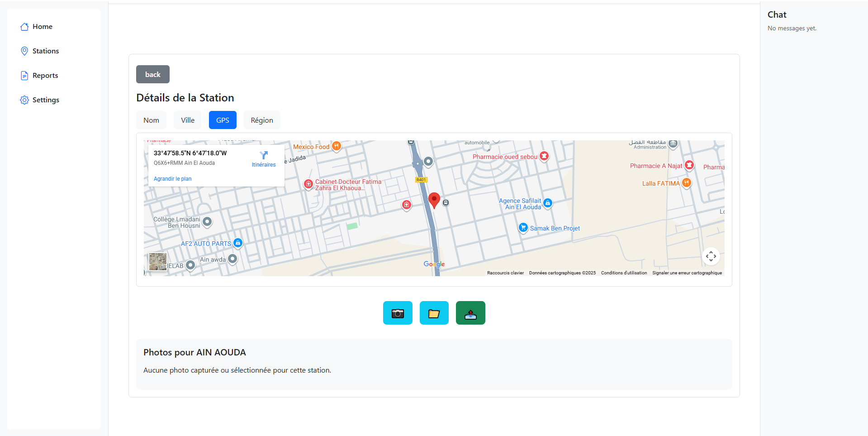Switch to the Nom tab
868x436 pixels.
[151, 120]
